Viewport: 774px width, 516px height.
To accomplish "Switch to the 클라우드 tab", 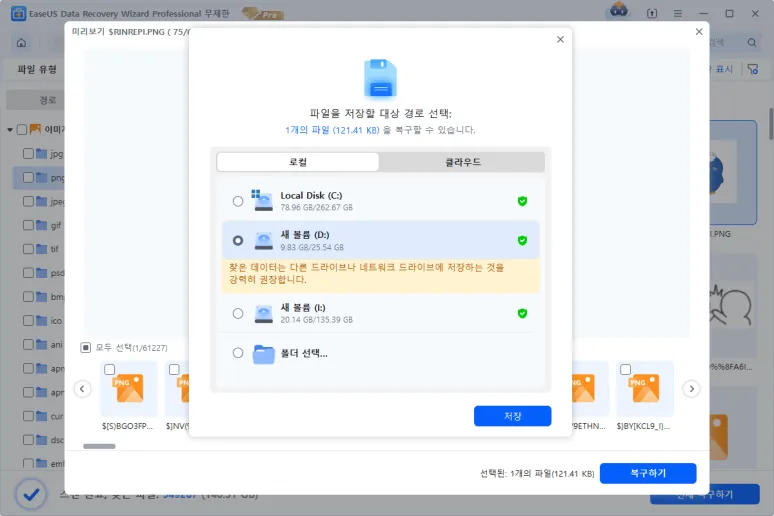I will tap(462, 162).
